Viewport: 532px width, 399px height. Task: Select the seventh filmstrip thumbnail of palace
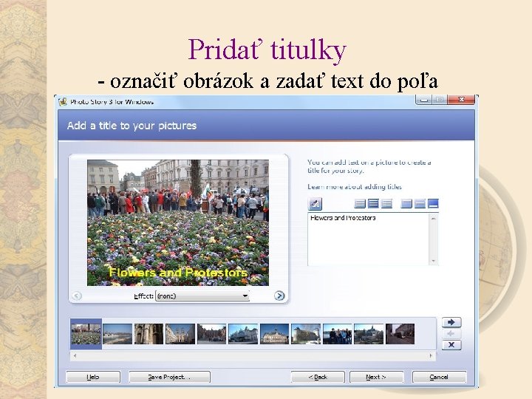point(274,334)
